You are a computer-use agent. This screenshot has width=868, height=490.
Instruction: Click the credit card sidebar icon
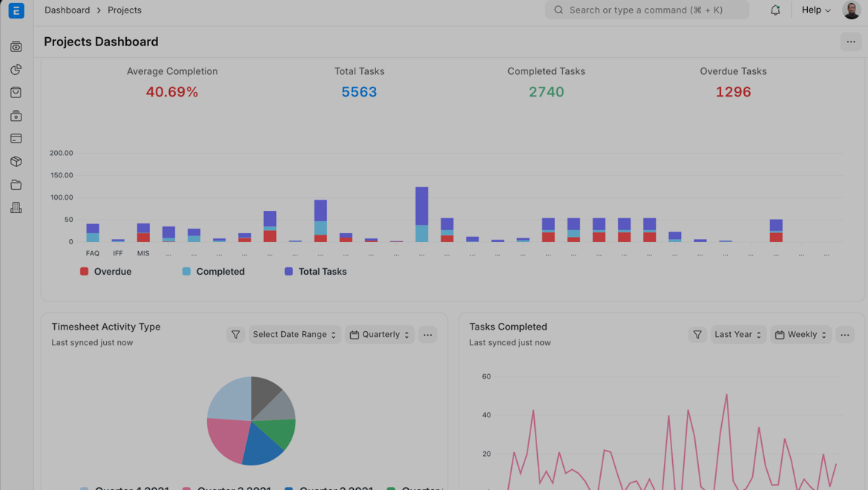16,139
